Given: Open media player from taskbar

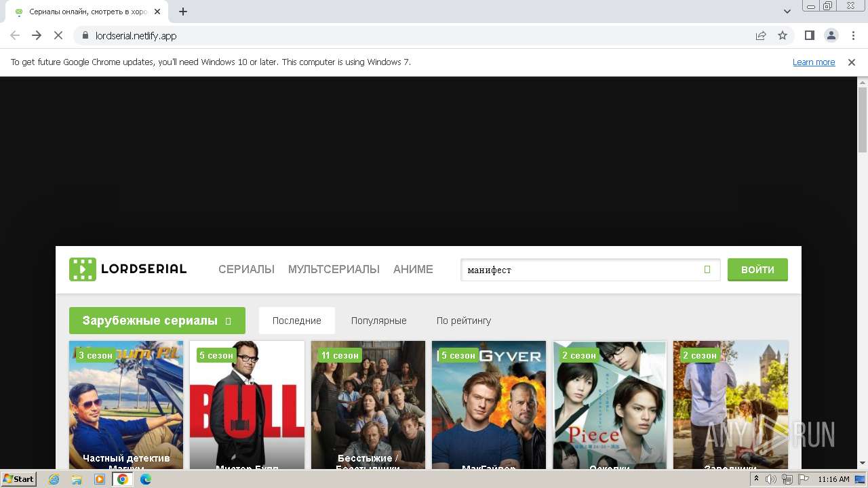Looking at the screenshot, I should coord(100,479).
